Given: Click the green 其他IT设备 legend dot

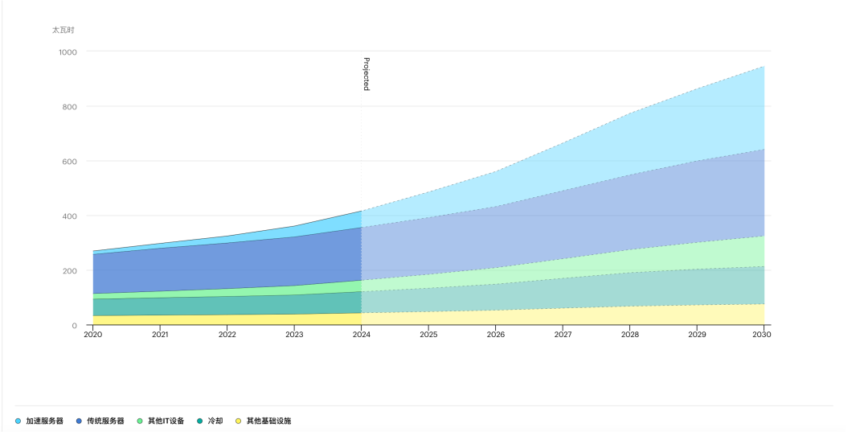Looking at the screenshot, I should [140, 421].
